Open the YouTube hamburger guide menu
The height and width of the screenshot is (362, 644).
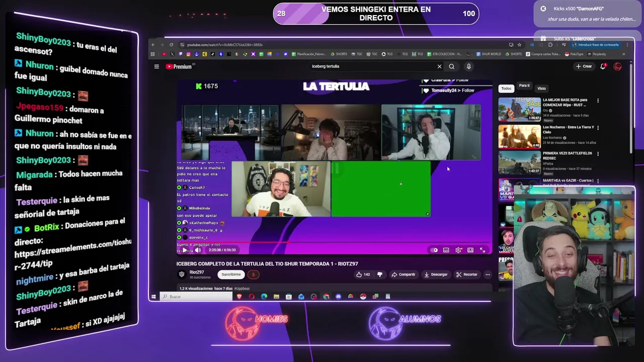[156, 66]
